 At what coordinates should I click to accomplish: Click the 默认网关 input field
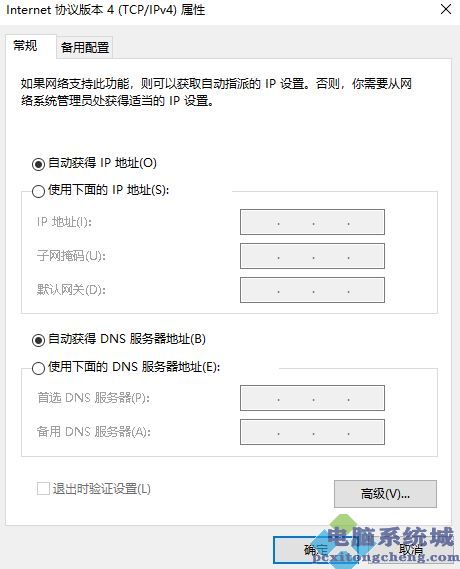pos(312,290)
